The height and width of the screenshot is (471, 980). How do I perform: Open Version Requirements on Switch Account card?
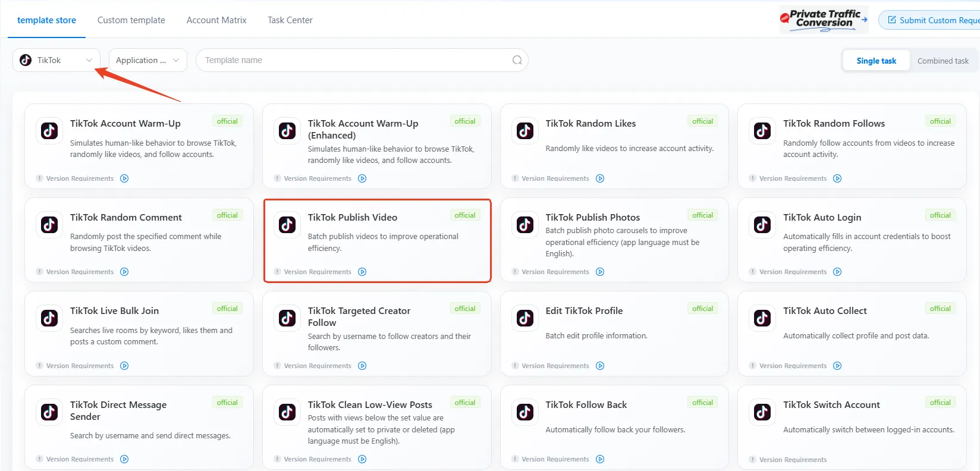(x=793, y=460)
